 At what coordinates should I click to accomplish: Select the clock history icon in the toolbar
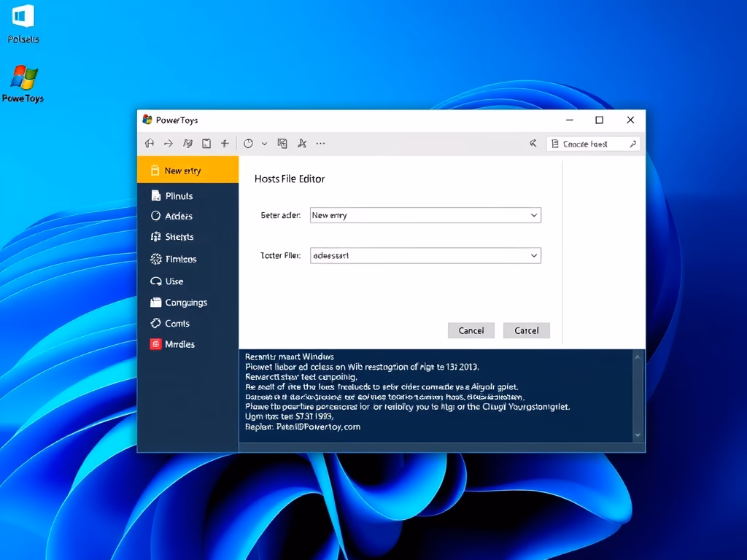(x=248, y=143)
